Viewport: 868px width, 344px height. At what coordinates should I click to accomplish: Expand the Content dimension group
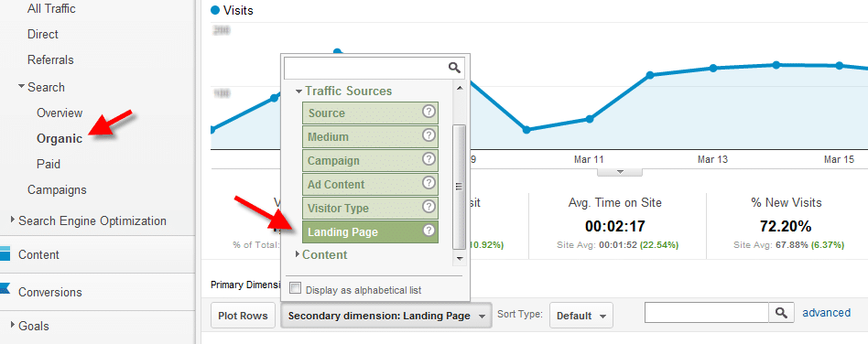pos(298,254)
